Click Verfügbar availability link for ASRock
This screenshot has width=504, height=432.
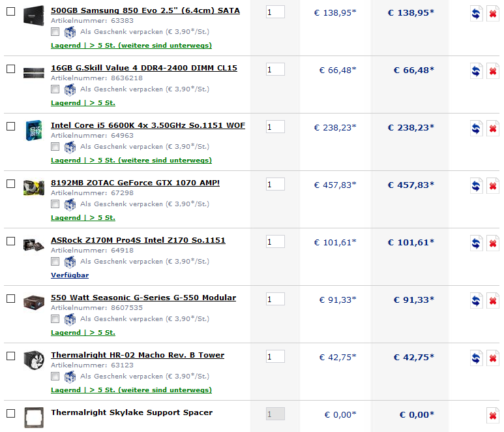tap(70, 275)
